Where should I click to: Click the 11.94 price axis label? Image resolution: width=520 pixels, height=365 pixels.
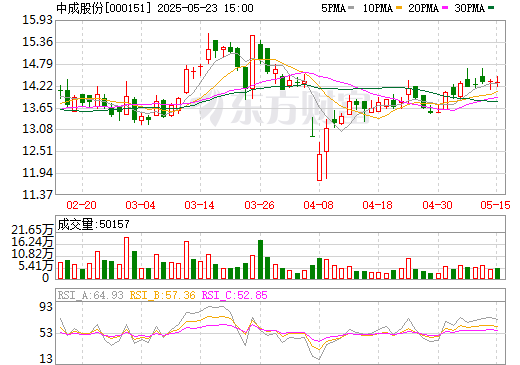pyautogui.click(x=38, y=173)
